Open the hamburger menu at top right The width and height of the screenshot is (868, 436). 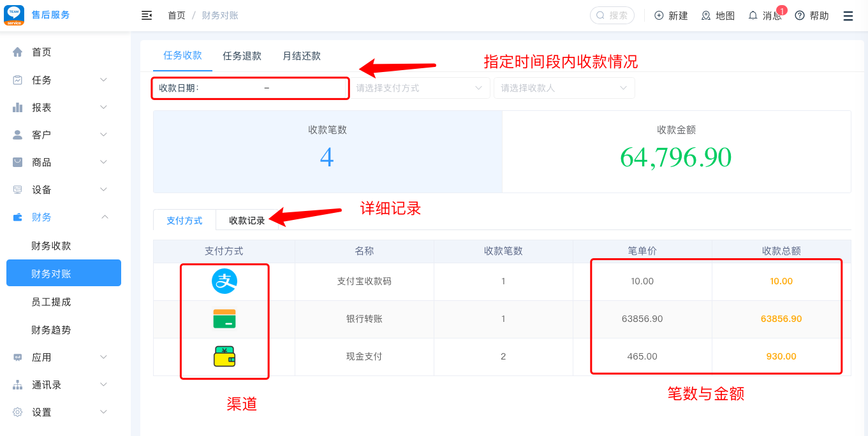pos(848,16)
